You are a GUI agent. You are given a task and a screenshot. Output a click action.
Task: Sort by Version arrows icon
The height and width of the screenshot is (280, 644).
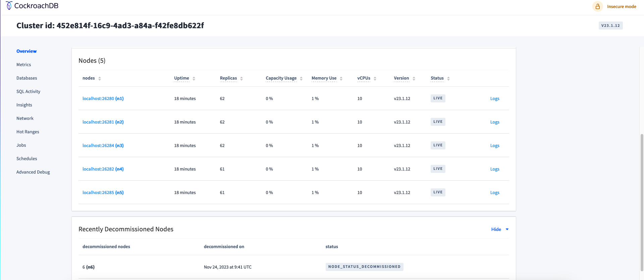[414, 79]
